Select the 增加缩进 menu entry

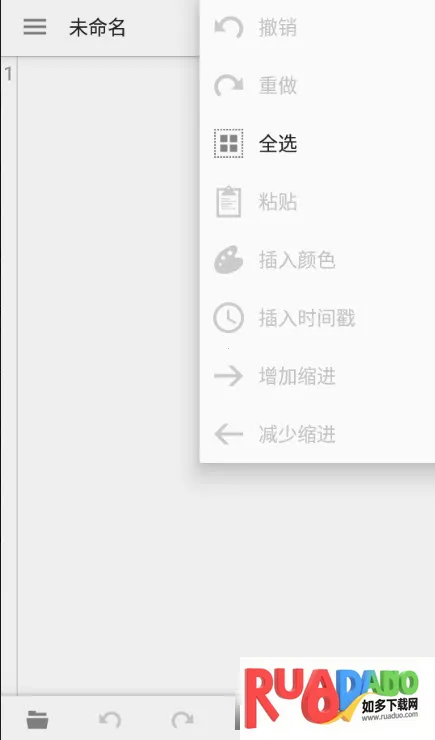click(x=317, y=376)
